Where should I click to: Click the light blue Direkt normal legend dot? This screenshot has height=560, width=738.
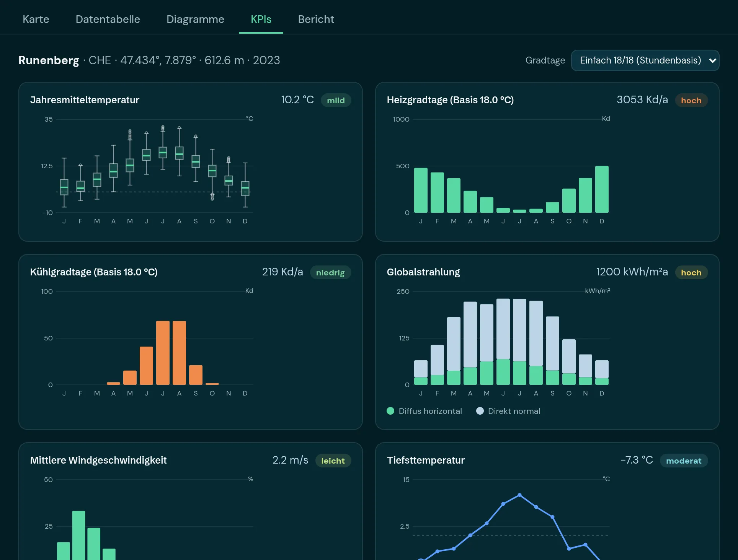(x=480, y=411)
